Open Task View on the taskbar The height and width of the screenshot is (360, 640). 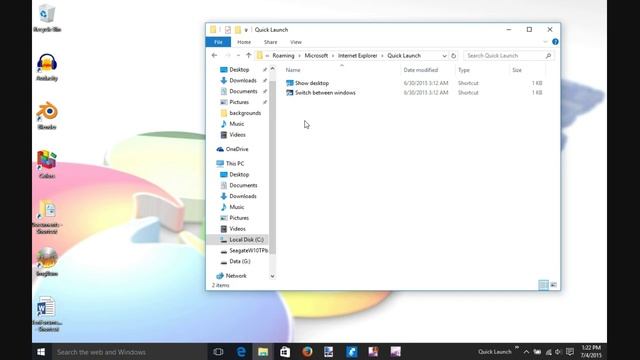tap(218, 352)
